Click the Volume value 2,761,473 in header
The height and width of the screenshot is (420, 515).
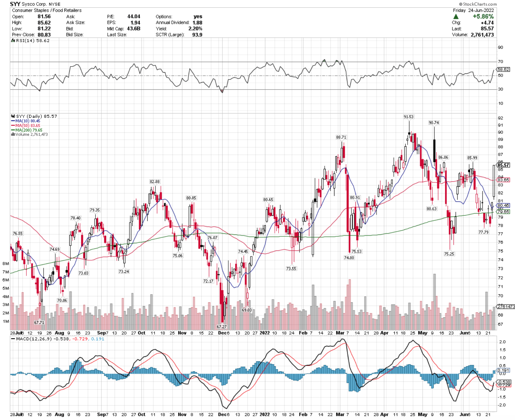point(482,35)
